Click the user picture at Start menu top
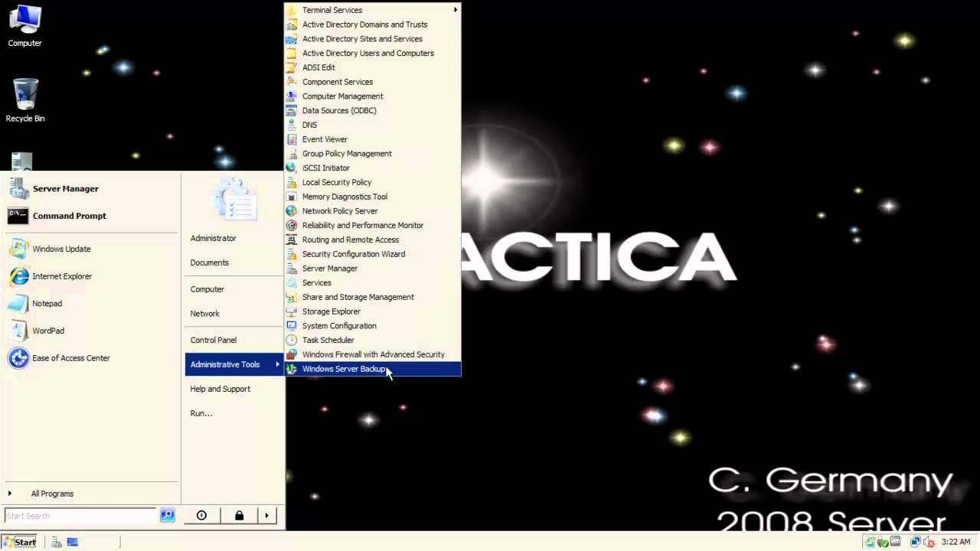Image resolution: width=980 pixels, height=551 pixels. click(x=235, y=199)
